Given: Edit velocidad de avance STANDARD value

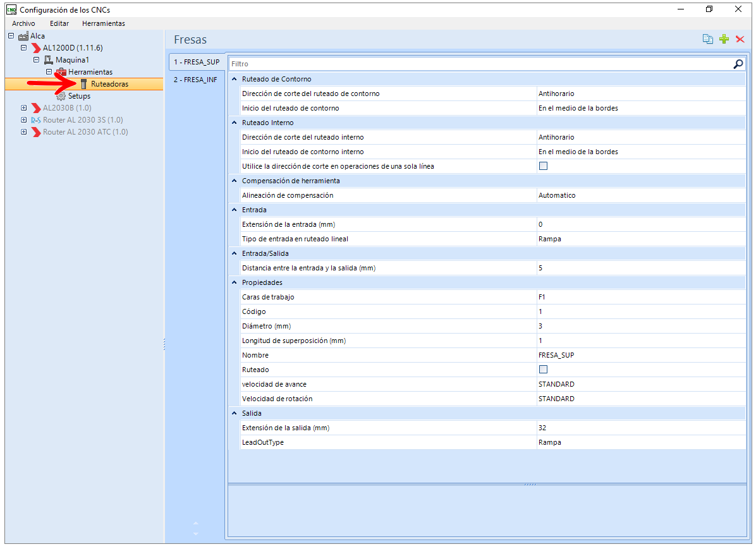Looking at the screenshot, I should [641, 384].
